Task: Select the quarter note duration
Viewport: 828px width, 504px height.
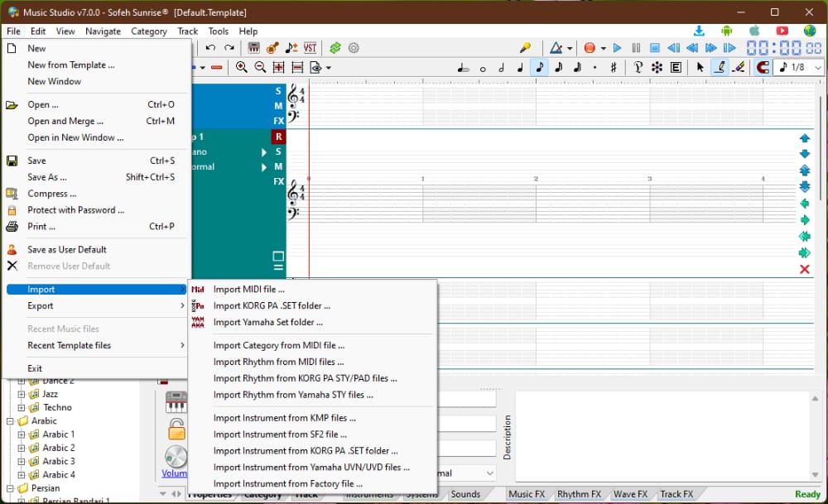Action: pyautogui.click(x=521, y=68)
